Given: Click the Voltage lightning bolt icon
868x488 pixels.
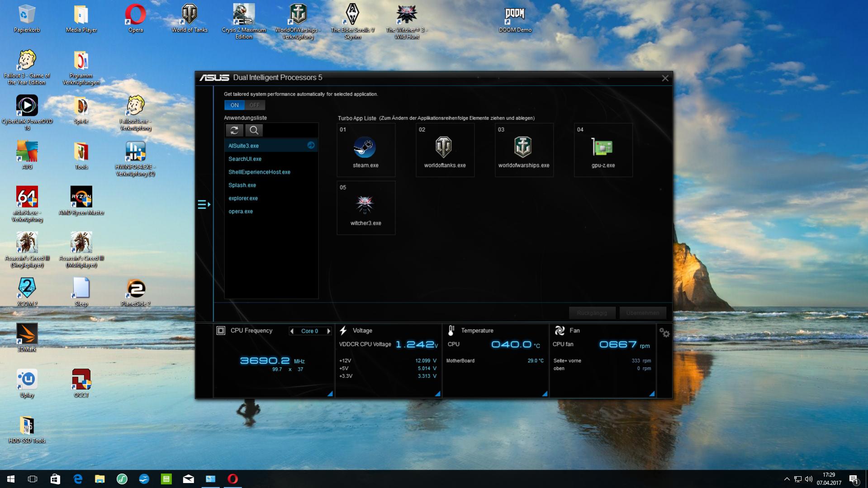Looking at the screenshot, I should coord(343,331).
